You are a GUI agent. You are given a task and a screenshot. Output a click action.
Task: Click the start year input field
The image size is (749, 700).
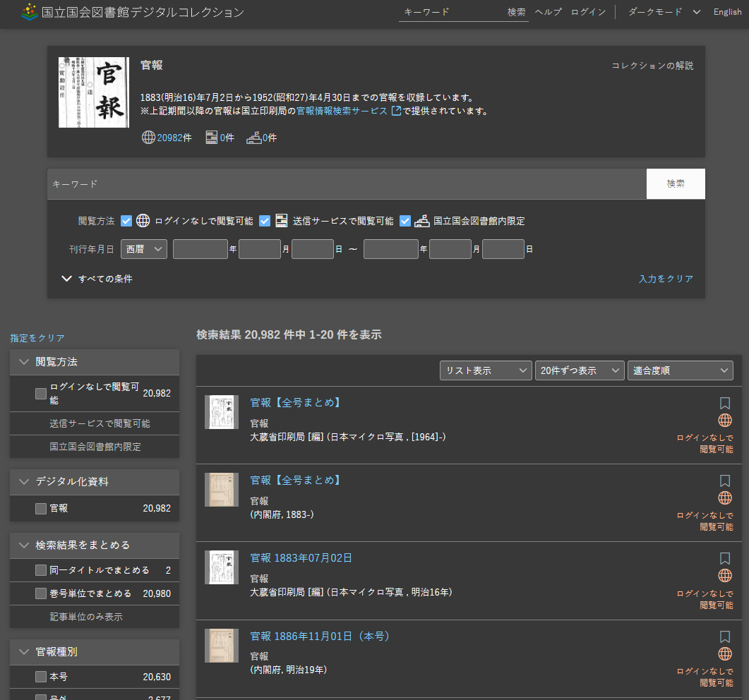[200, 249]
